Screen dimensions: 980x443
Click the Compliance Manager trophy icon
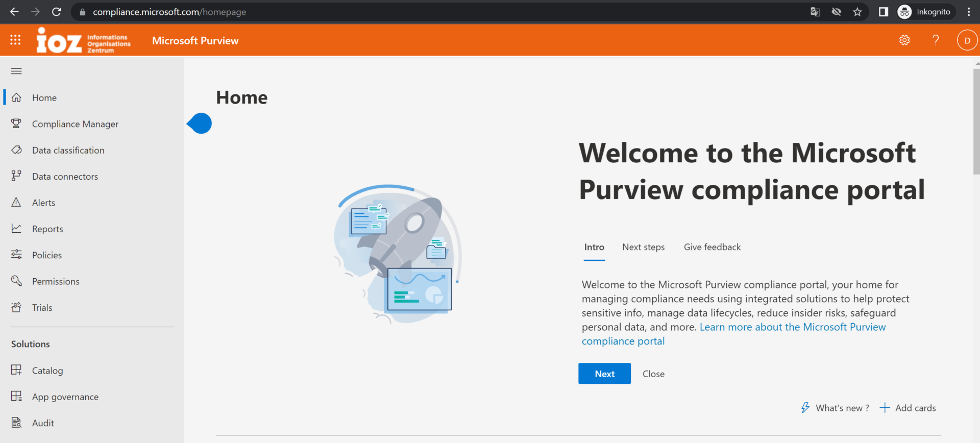pos(16,124)
